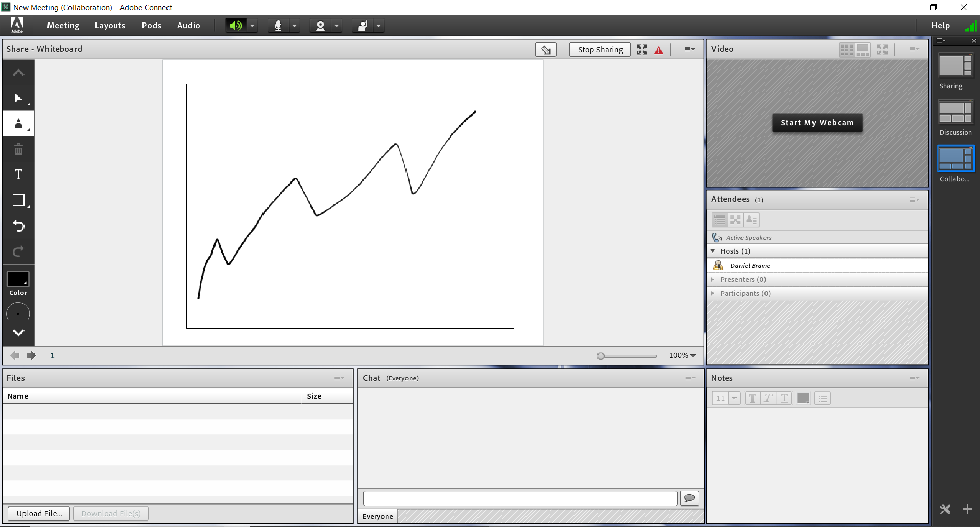
Task: Open the black Color swatch picker
Action: (18, 279)
